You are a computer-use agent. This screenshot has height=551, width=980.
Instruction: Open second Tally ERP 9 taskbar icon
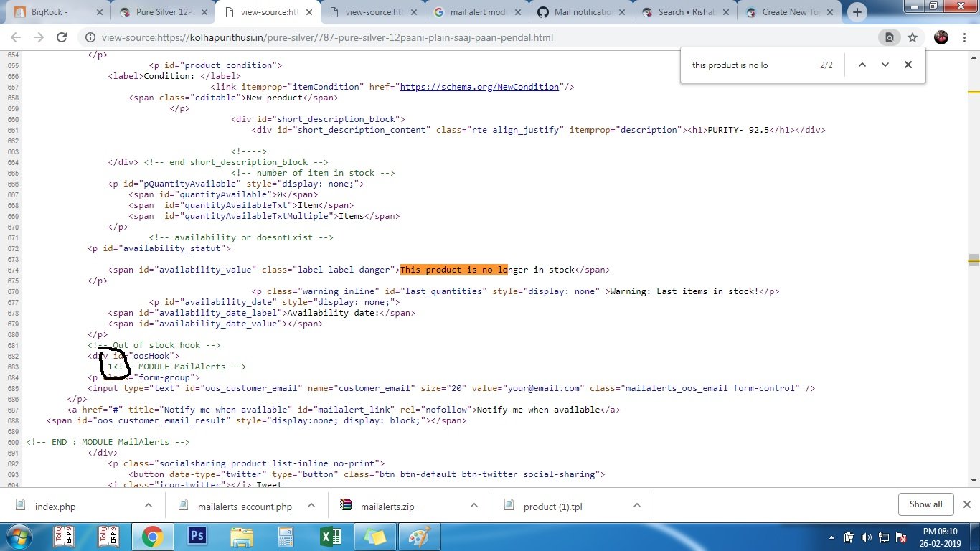pyautogui.click(x=108, y=537)
